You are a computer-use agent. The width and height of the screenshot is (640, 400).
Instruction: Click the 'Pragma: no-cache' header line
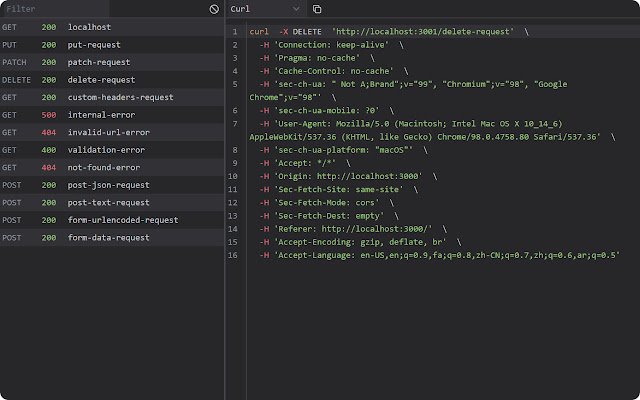317,58
